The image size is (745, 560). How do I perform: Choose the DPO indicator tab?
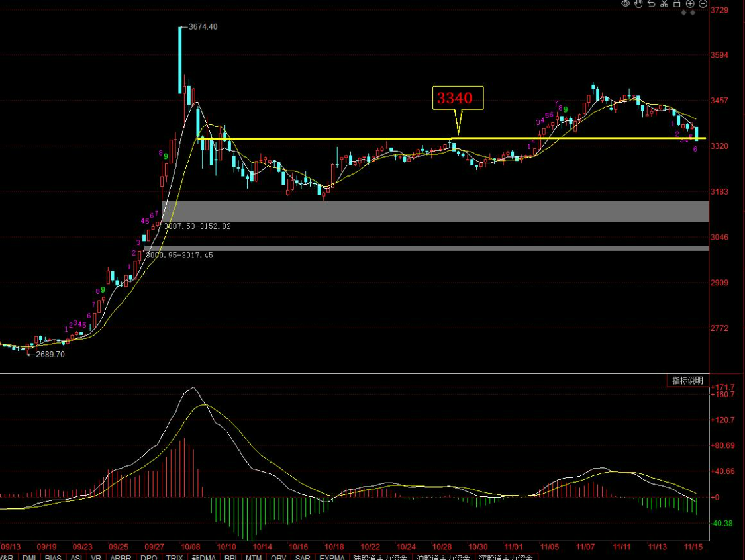[x=149, y=557]
